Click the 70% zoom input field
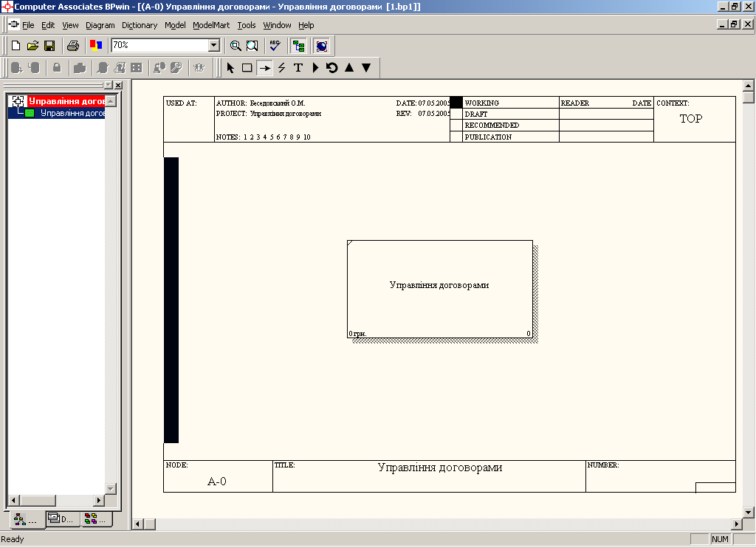This screenshot has width=756, height=548. (159, 45)
